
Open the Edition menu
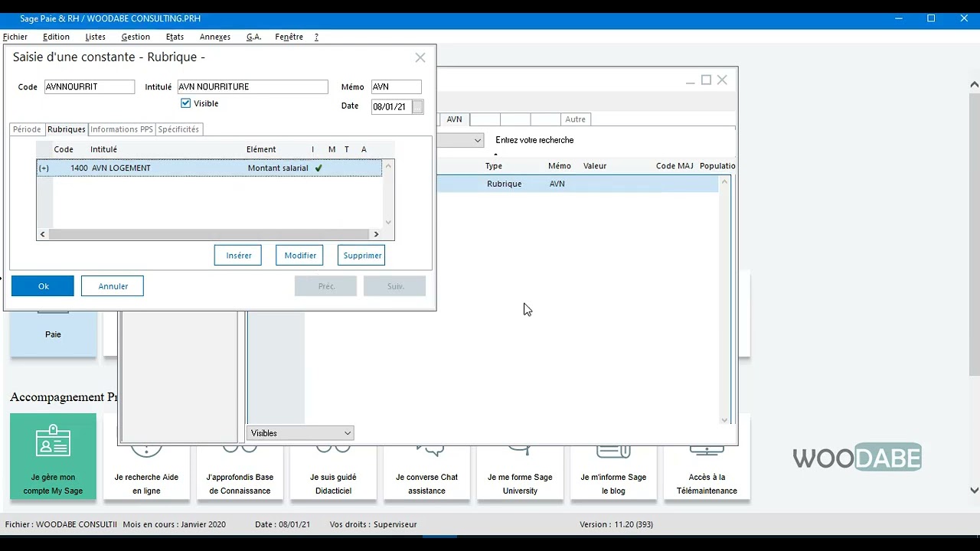coord(56,37)
